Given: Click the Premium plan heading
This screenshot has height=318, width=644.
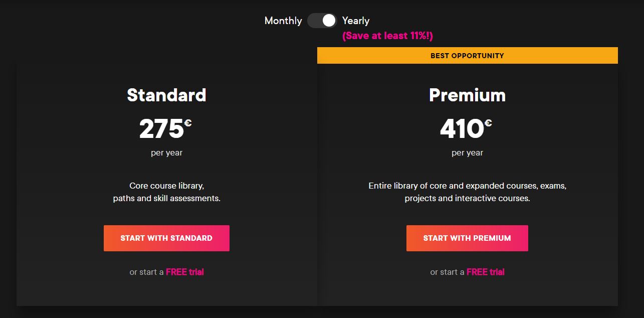Looking at the screenshot, I should point(467,95).
